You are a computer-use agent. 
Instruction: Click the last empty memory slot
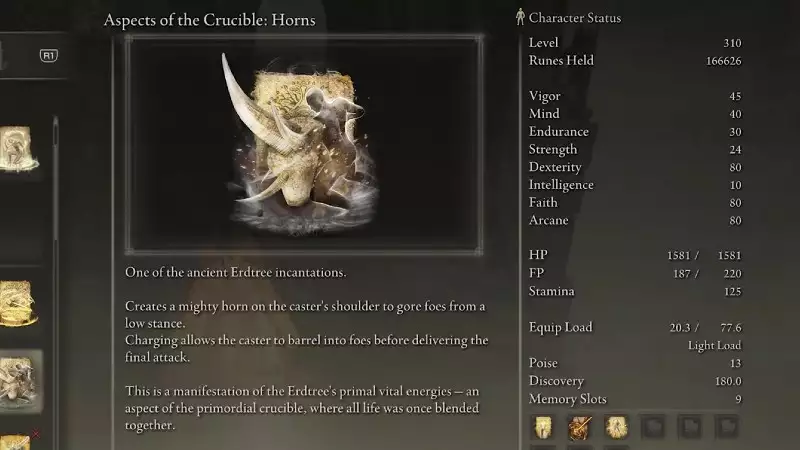(727, 427)
